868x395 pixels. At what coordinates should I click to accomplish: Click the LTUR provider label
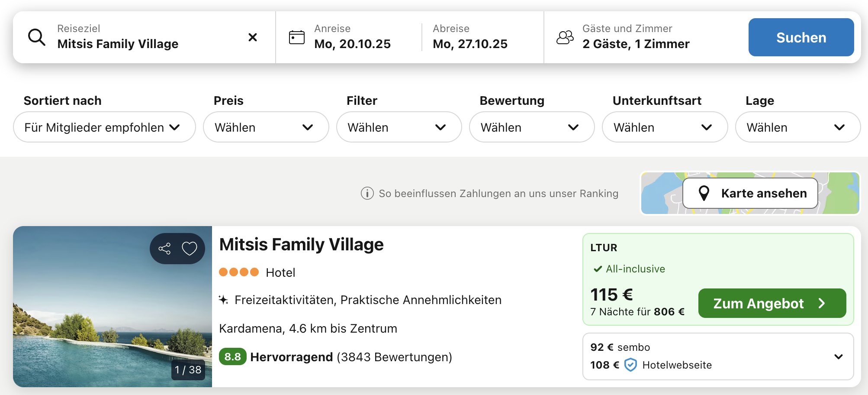point(604,247)
